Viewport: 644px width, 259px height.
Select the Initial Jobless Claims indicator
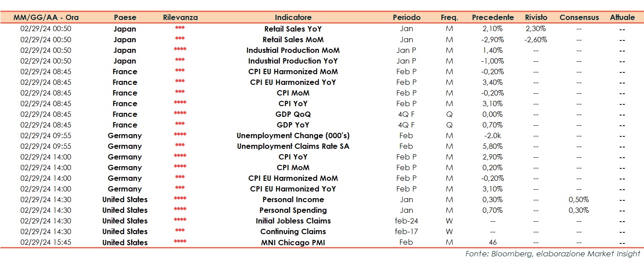[293, 221]
